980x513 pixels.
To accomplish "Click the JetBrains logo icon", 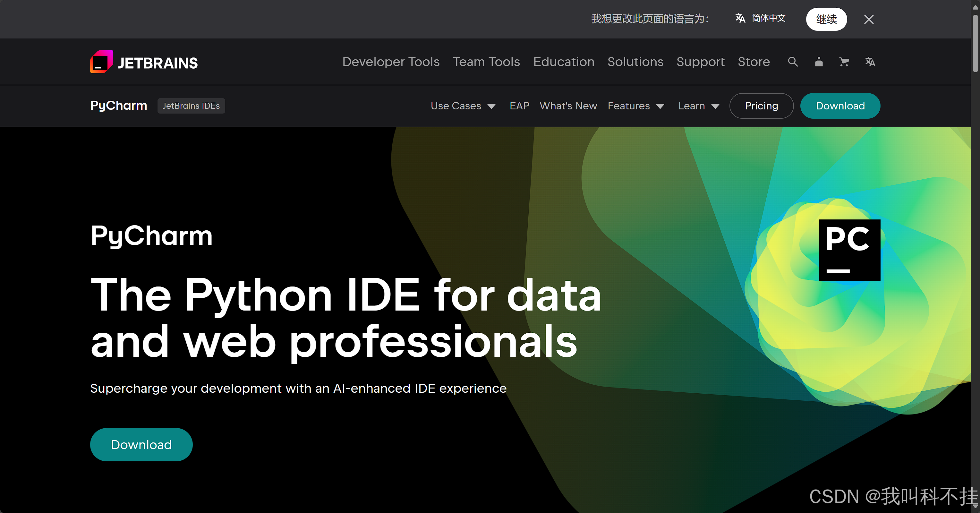I will tap(102, 62).
